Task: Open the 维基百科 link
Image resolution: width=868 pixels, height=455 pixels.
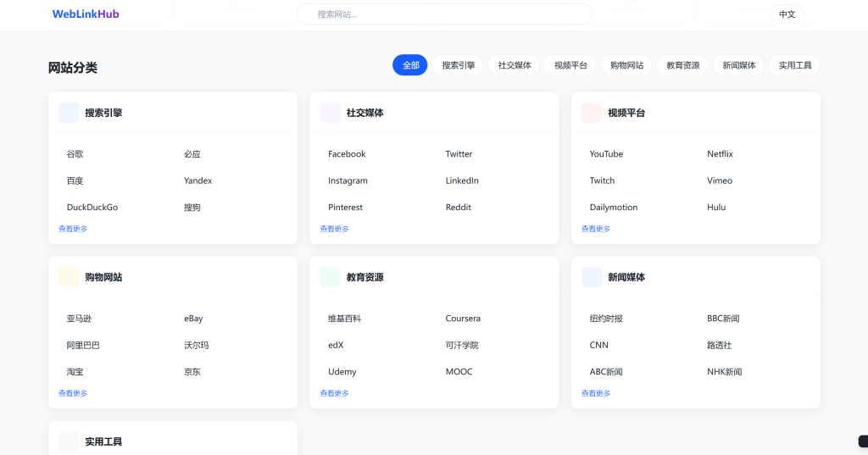Action: pyautogui.click(x=344, y=319)
